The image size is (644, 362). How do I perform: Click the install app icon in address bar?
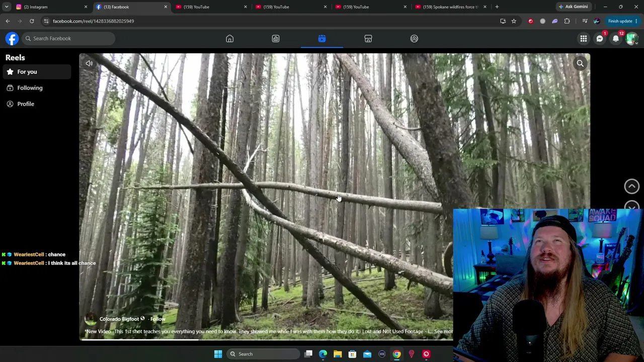pos(503,21)
